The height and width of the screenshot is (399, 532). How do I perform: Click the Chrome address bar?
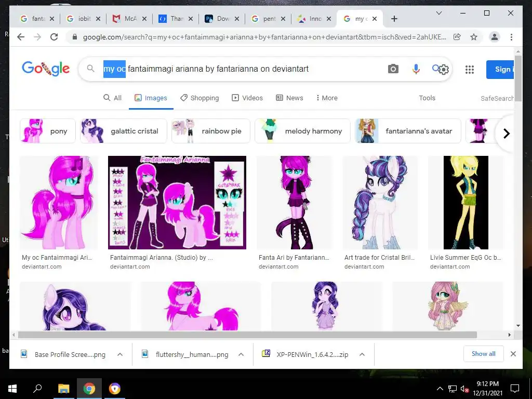(264, 37)
